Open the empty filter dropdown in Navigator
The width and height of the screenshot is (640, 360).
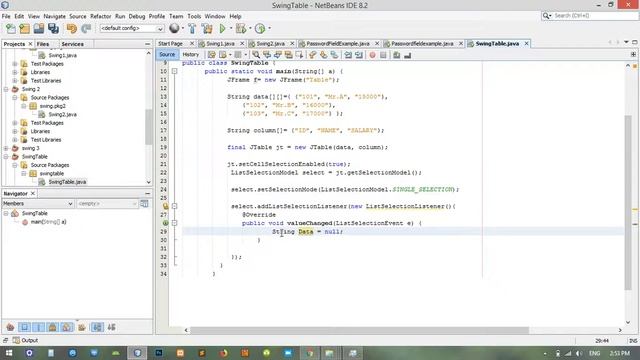tap(107, 203)
